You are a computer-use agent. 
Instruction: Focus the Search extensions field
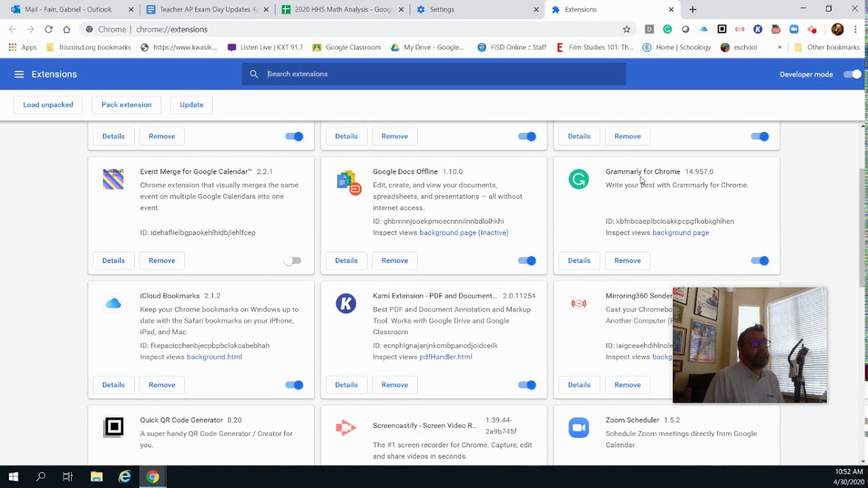click(434, 74)
